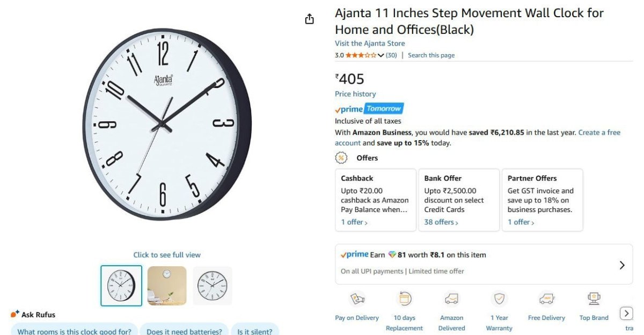The width and height of the screenshot is (644, 335).
Task: Click the Free Delivery icon
Action: 546,299
